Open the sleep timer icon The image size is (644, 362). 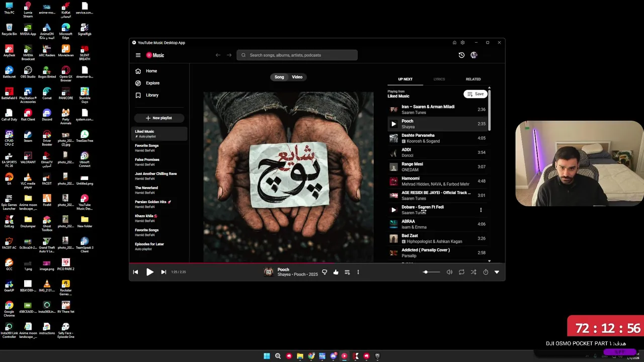(486, 272)
